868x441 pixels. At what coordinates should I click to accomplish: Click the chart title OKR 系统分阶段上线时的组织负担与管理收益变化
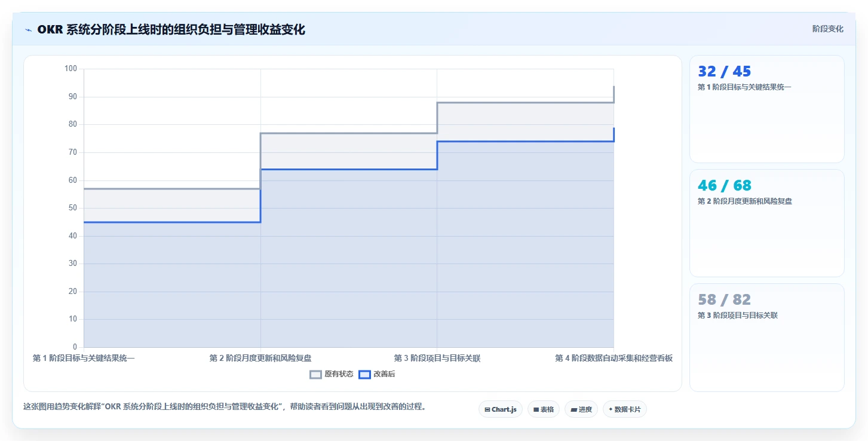click(x=171, y=30)
